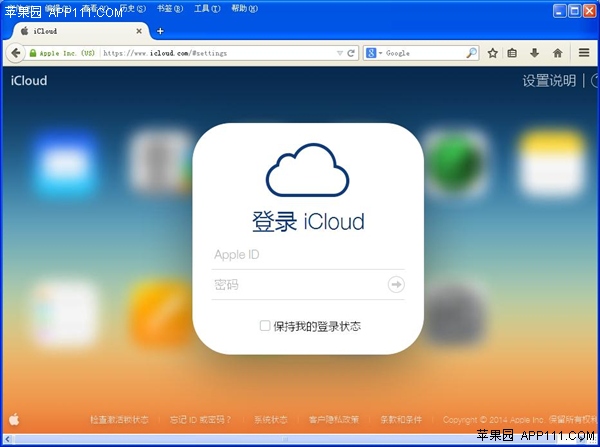Viewport: 600px width, 447px height.
Task: Click the Apple favicon on the tab
Action: 24,31
